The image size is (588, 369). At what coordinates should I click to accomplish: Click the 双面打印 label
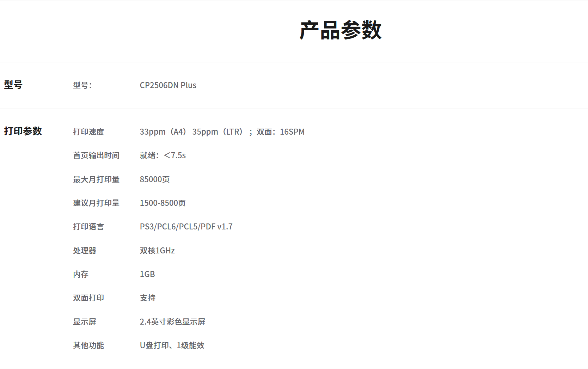point(88,298)
